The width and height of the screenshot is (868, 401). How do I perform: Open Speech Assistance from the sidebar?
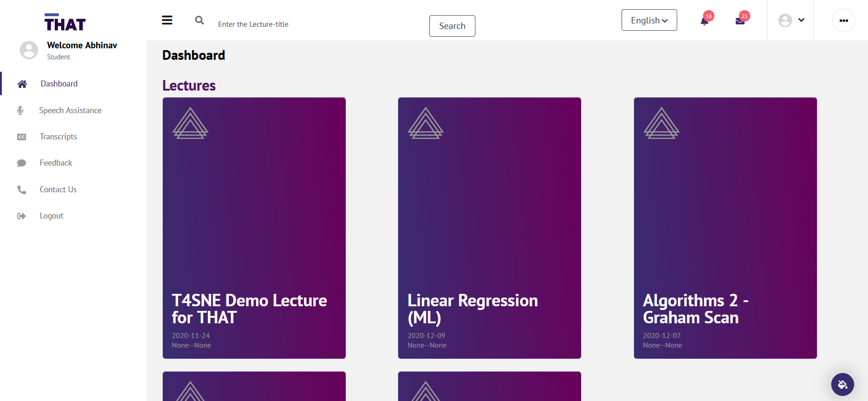(70, 110)
